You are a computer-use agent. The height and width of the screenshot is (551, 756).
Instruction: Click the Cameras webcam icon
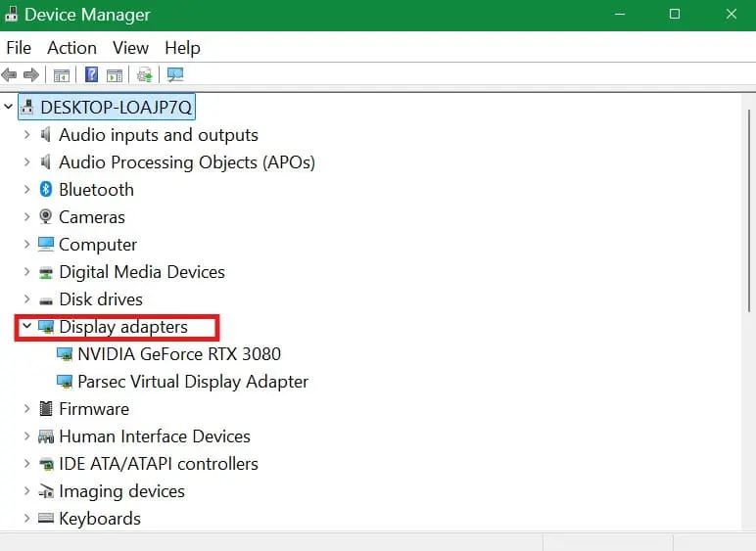[x=46, y=216]
